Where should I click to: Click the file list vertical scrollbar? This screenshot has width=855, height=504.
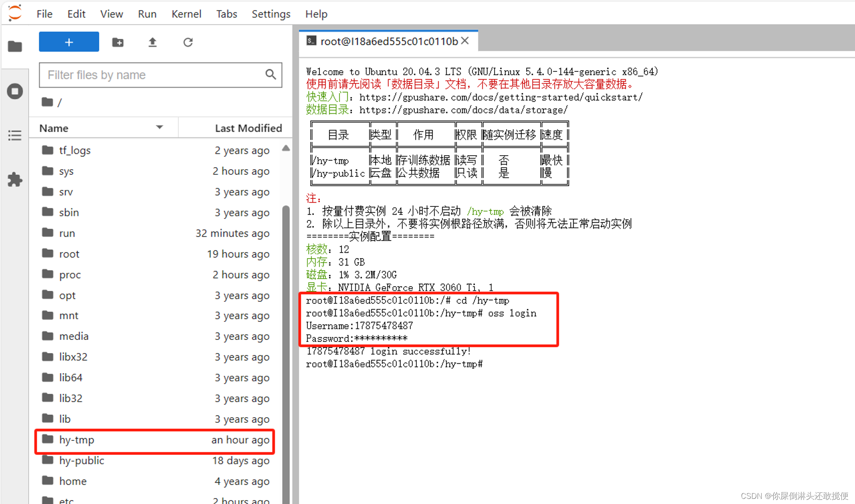pyautogui.click(x=286, y=342)
